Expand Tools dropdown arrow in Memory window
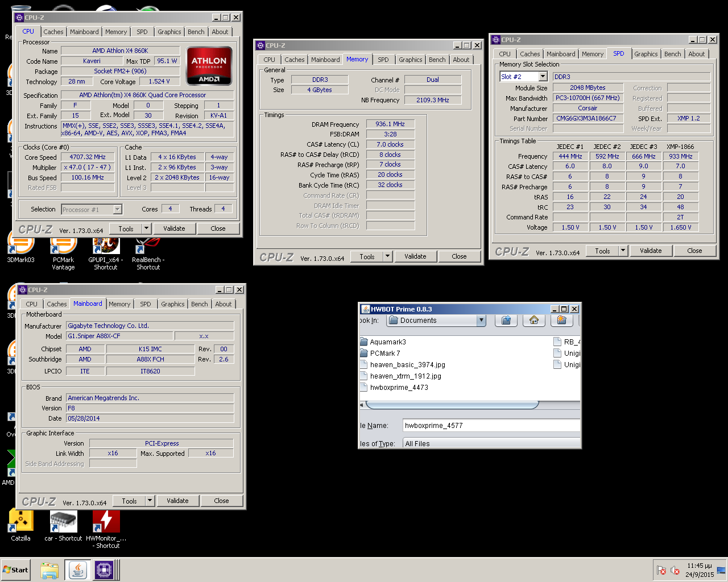 (387, 256)
